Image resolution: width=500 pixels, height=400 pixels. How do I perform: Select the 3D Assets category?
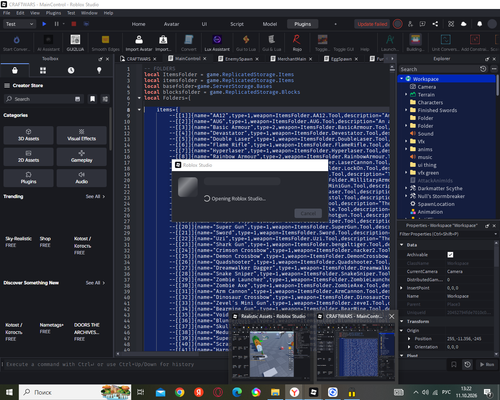click(x=28, y=135)
